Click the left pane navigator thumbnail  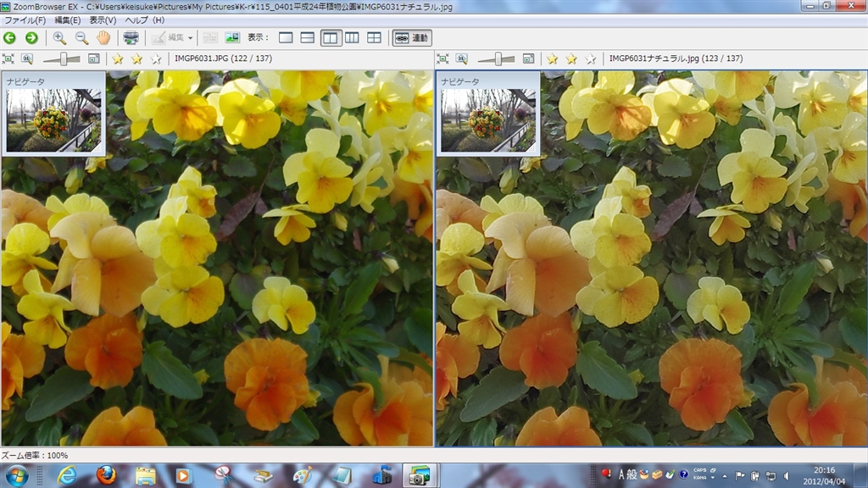coord(53,120)
